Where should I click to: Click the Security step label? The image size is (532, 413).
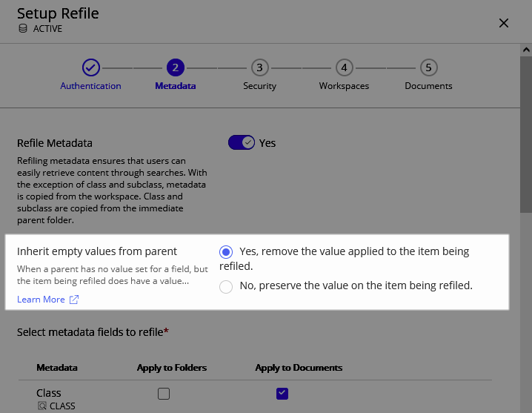[259, 86]
